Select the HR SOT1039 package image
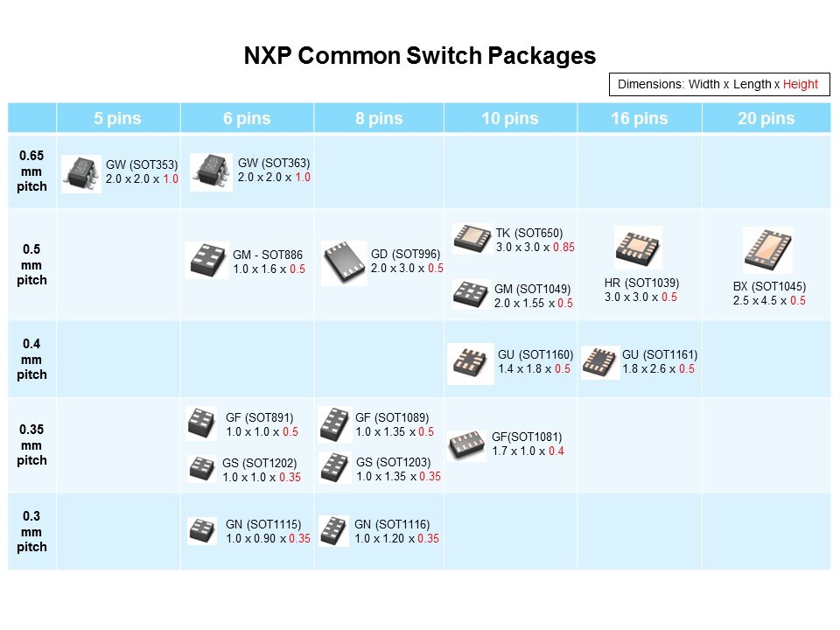The width and height of the screenshot is (840, 630). pos(637,248)
